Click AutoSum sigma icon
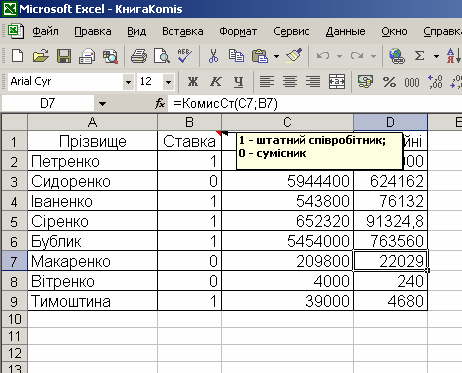This screenshot has height=373, width=462. 420,56
